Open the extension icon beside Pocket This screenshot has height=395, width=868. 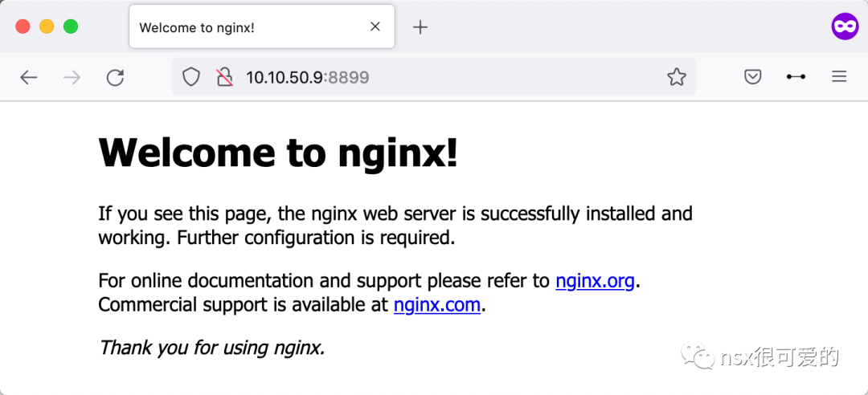click(796, 77)
